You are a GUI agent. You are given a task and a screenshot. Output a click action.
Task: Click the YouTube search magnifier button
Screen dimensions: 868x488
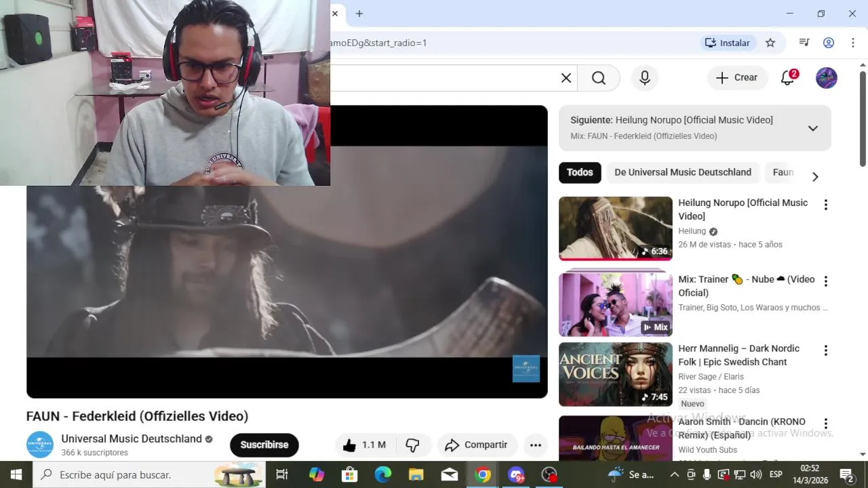(599, 78)
